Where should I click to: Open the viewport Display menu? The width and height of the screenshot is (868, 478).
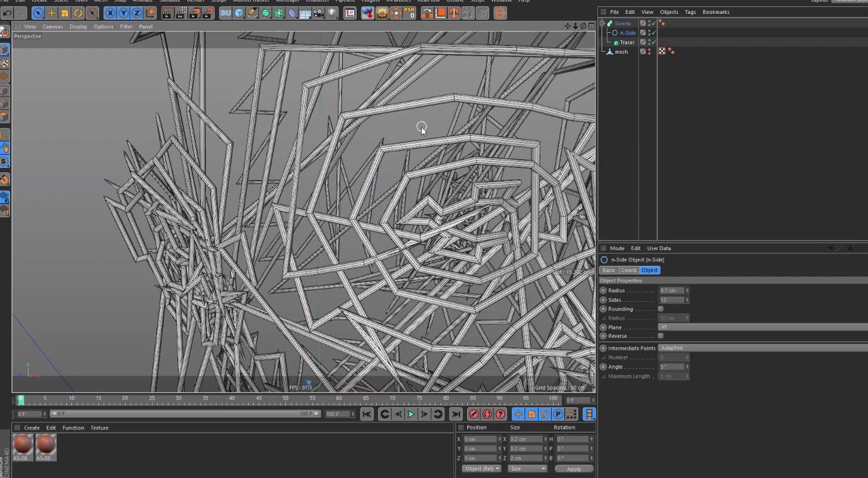(78, 27)
